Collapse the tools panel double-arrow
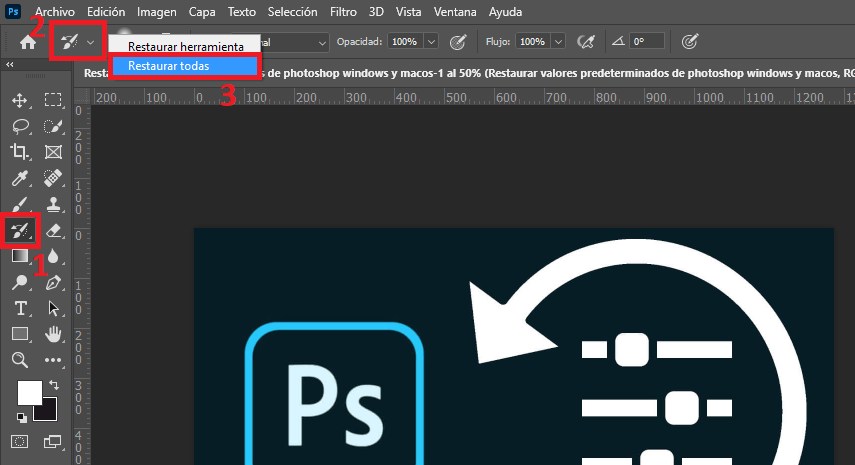Image resolution: width=855 pixels, height=465 pixels. [x=9, y=64]
